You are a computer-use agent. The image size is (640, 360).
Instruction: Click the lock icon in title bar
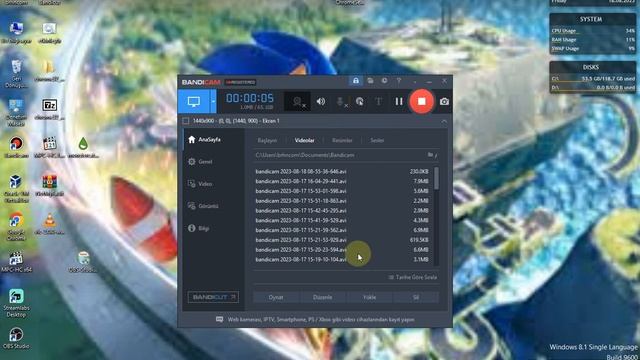(x=356, y=81)
